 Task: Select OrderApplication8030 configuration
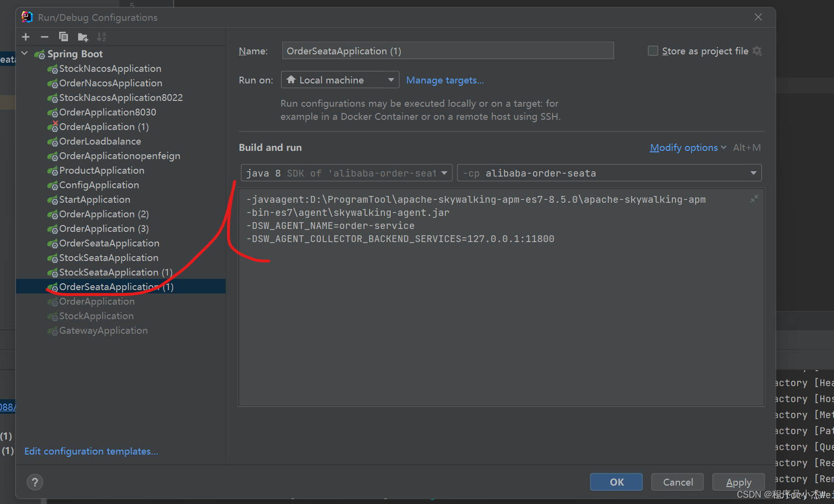click(x=108, y=112)
